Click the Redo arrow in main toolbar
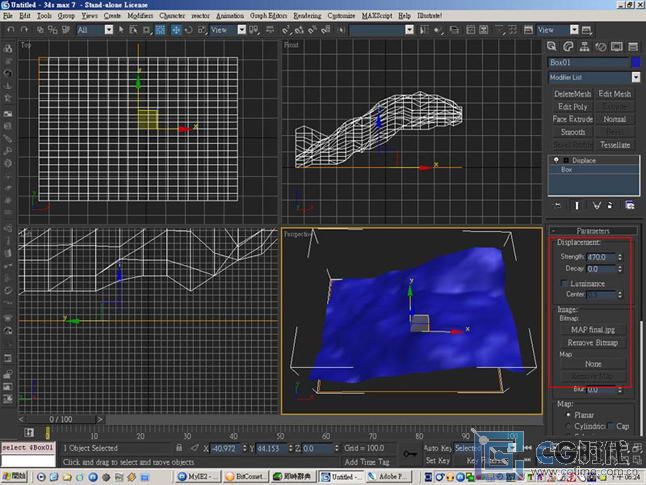 click(x=24, y=30)
